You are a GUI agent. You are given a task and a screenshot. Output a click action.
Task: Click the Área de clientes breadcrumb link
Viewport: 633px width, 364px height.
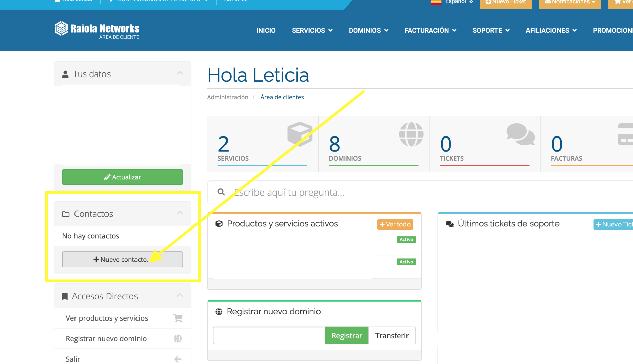coord(282,97)
